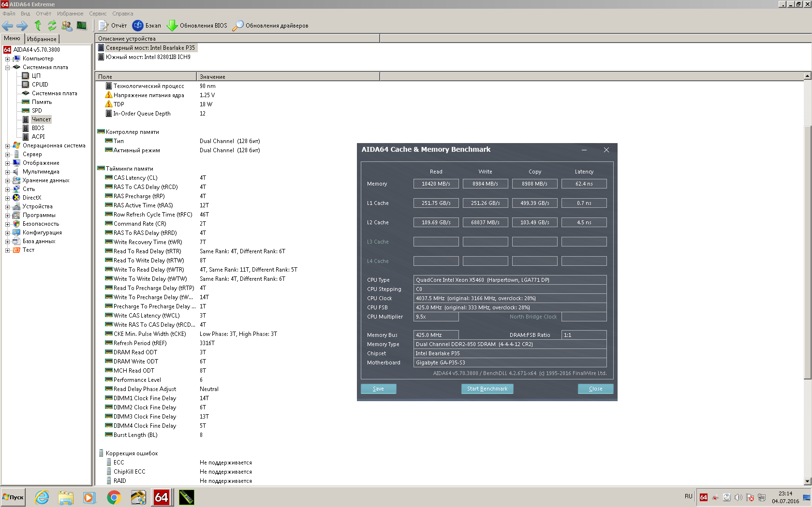The image size is (812, 507).
Task: Click the AIDA64 tray icon
Action: point(704,497)
